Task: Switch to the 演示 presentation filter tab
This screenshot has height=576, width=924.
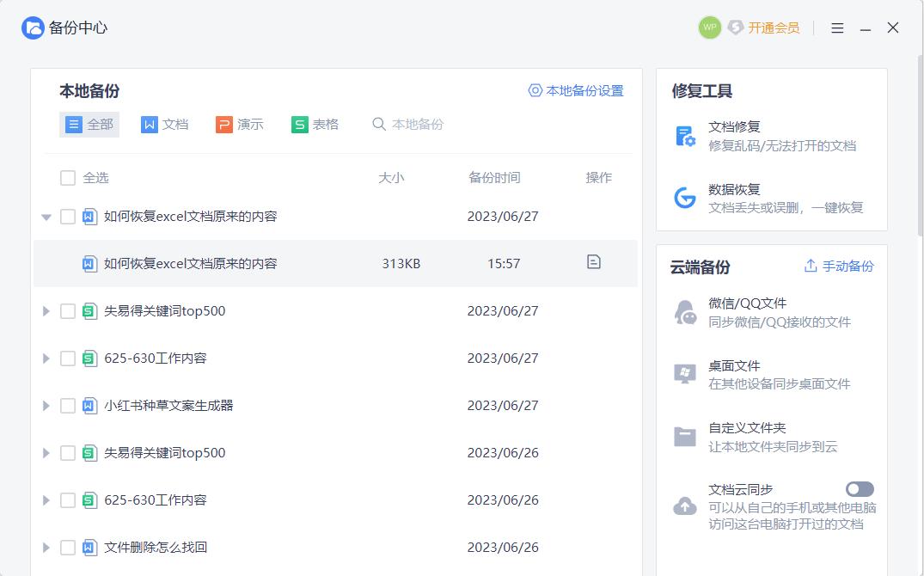Action: point(240,124)
